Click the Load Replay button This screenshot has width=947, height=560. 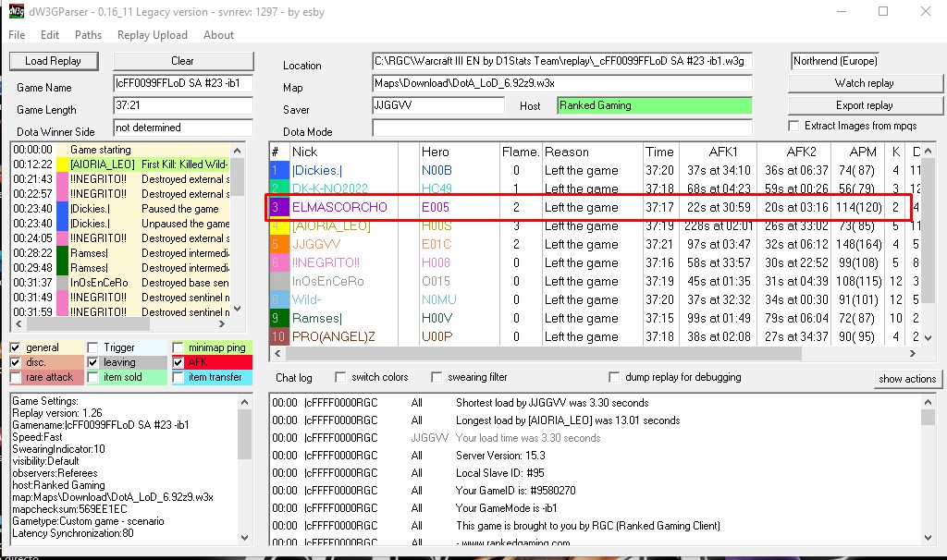(x=53, y=61)
